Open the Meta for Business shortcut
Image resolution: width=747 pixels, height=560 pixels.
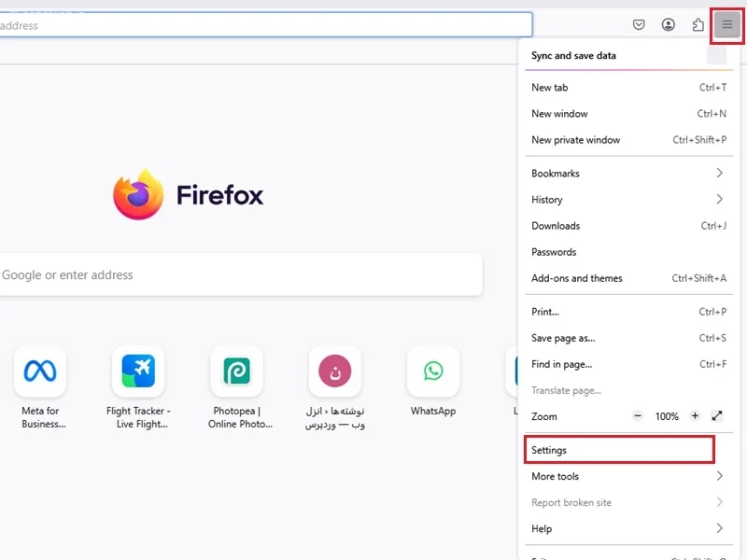[x=40, y=371]
